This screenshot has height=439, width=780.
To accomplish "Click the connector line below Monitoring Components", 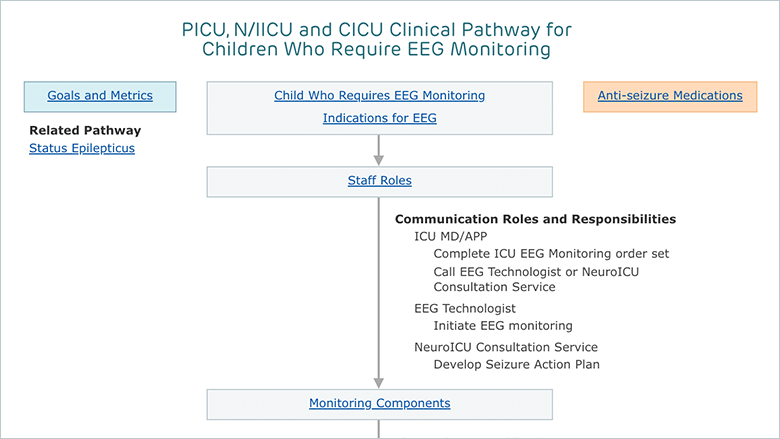I will pos(379,429).
